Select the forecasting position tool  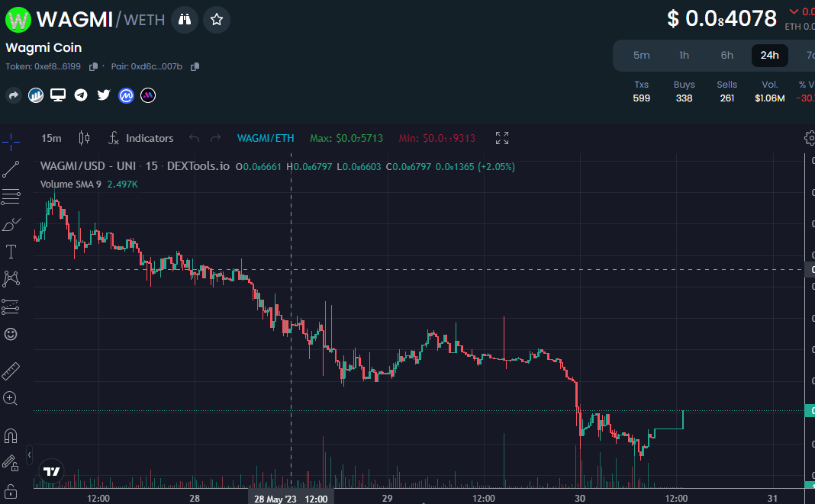[x=11, y=307]
